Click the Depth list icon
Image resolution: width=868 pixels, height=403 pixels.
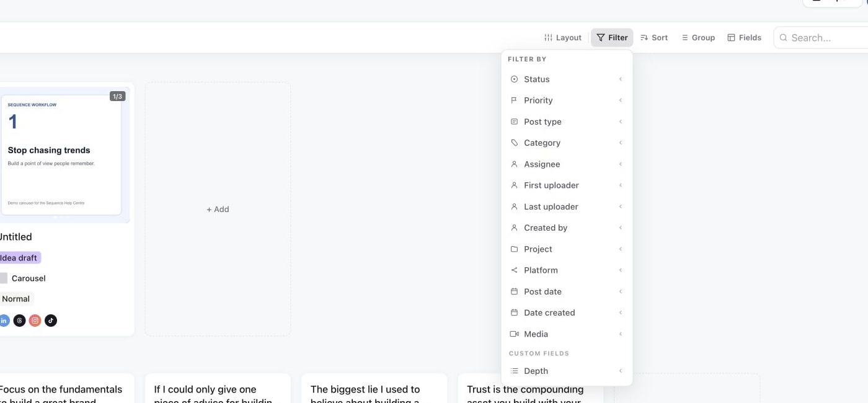click(x=514, y=371)
